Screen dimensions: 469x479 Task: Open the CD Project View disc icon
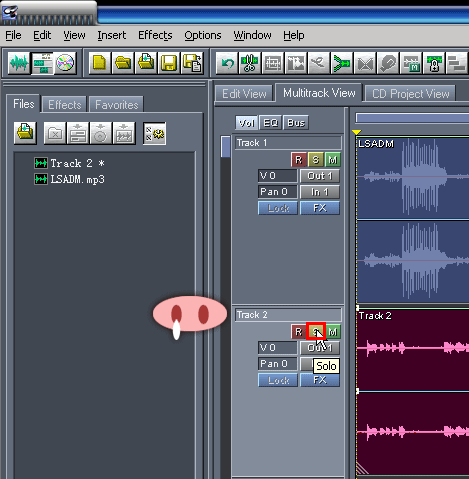click(x=65, y=63)
